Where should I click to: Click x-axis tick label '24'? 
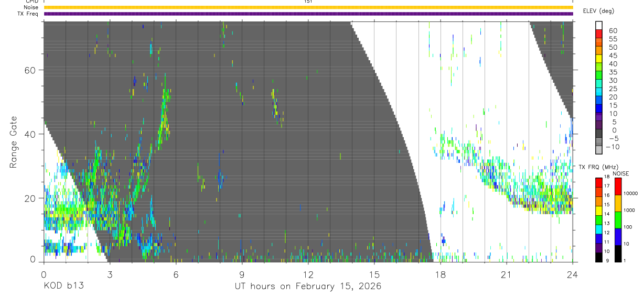click(573, 274)
